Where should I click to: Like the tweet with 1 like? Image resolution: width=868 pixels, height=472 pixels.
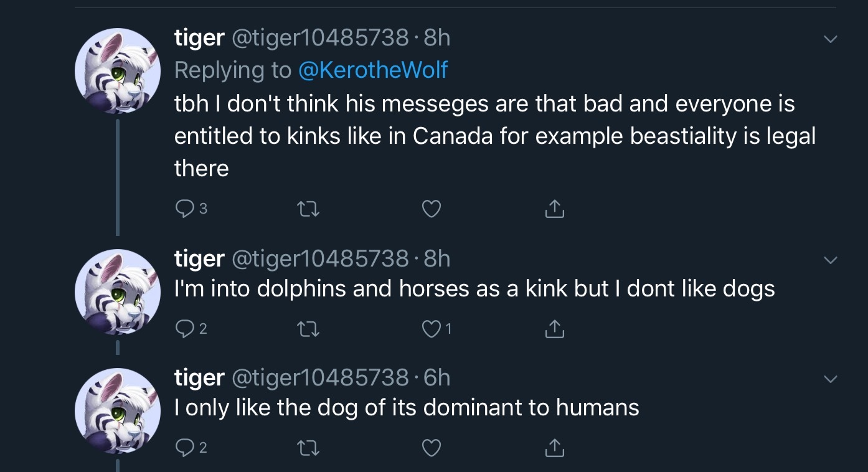[x=432, y=329]
